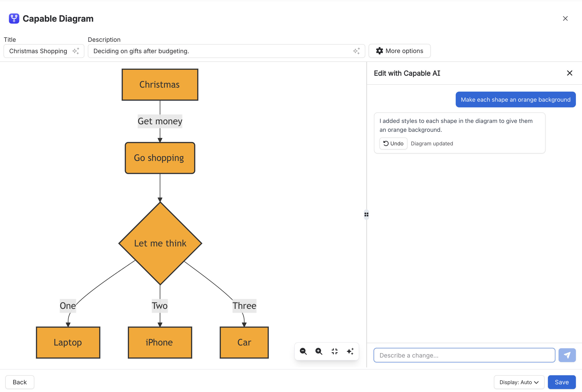The image size is (582, 392).
Task: Click the description text field
Action: point(226,51)
